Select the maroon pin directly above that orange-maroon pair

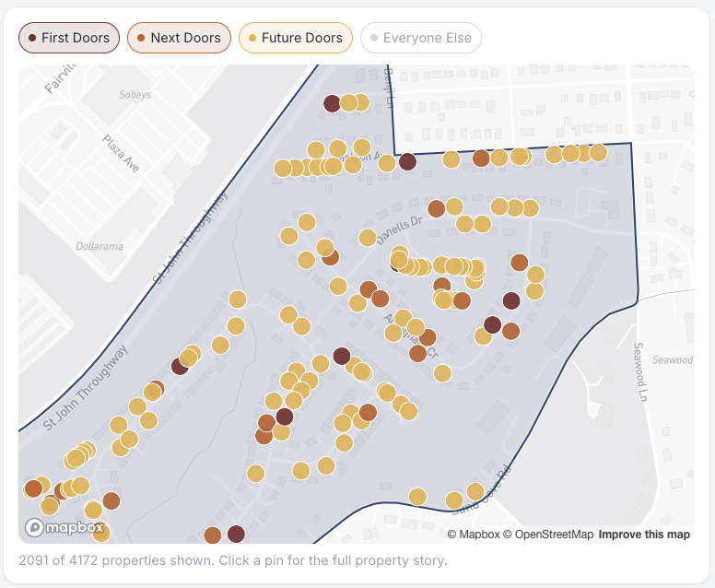(x=511, y=300)
